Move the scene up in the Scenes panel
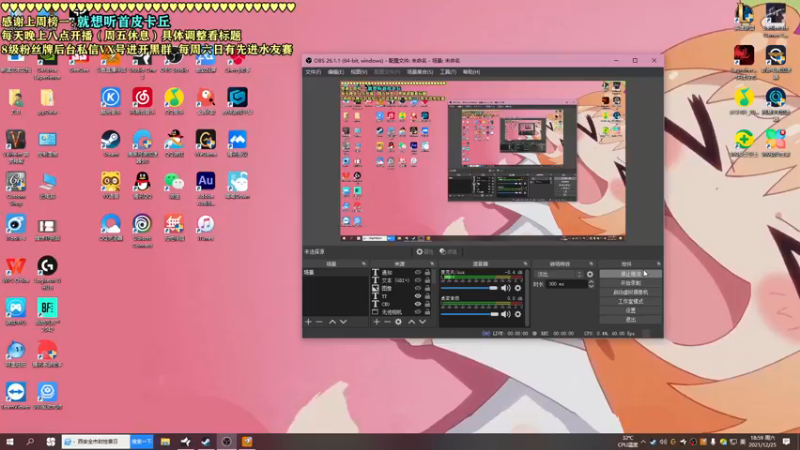The height and width of the screenshot is (450, 800). [x=332, y=322]
